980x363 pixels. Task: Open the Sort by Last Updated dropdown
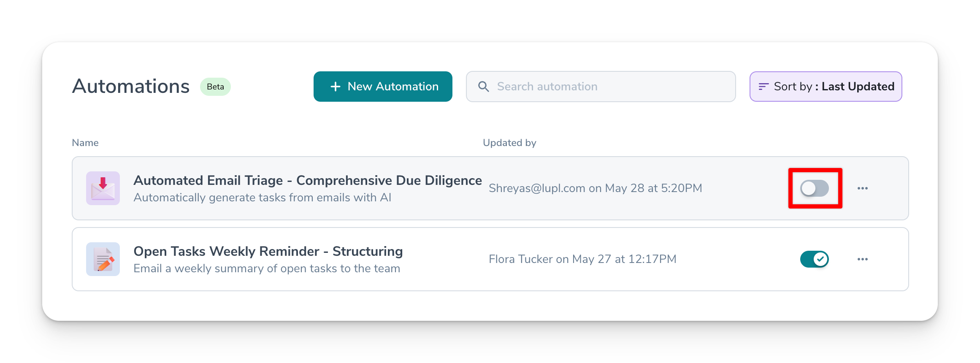826,87
